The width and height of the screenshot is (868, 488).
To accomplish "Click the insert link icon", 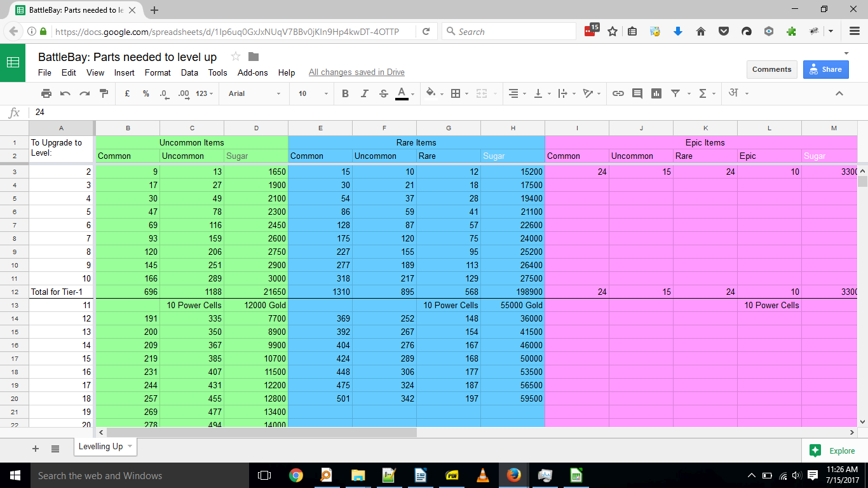I will pyautogui.click(x=618, y=93).
